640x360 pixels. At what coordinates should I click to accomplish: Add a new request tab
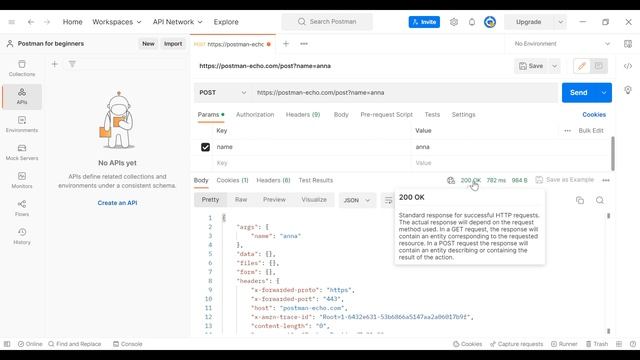286,44
